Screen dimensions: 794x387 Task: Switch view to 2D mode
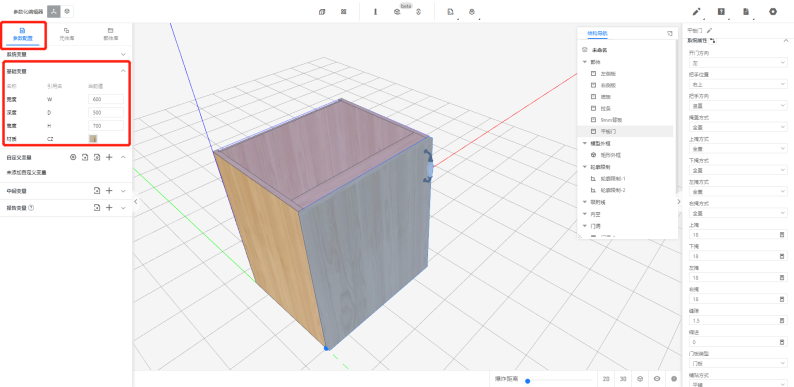point(606,379)
